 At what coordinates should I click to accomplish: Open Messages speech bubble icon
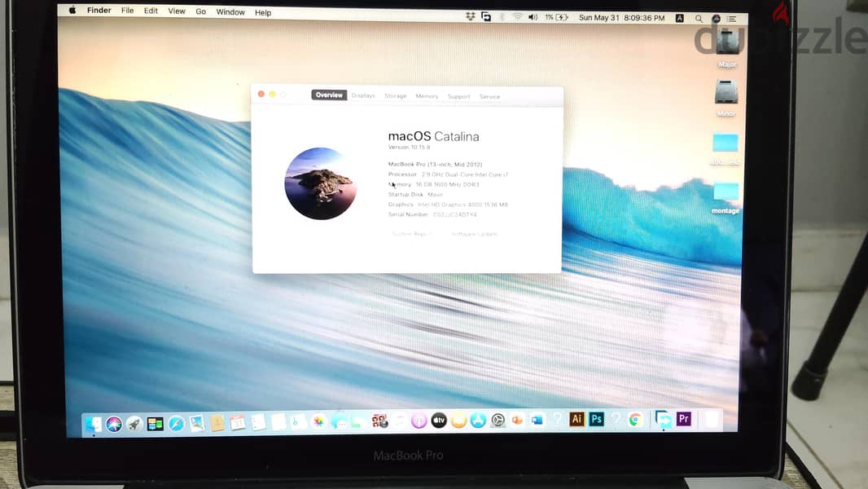339,422
